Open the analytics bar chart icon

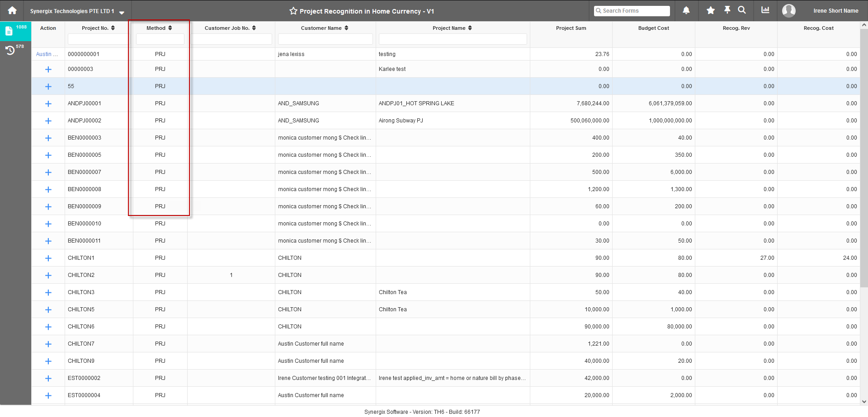[x=765, y=10]
